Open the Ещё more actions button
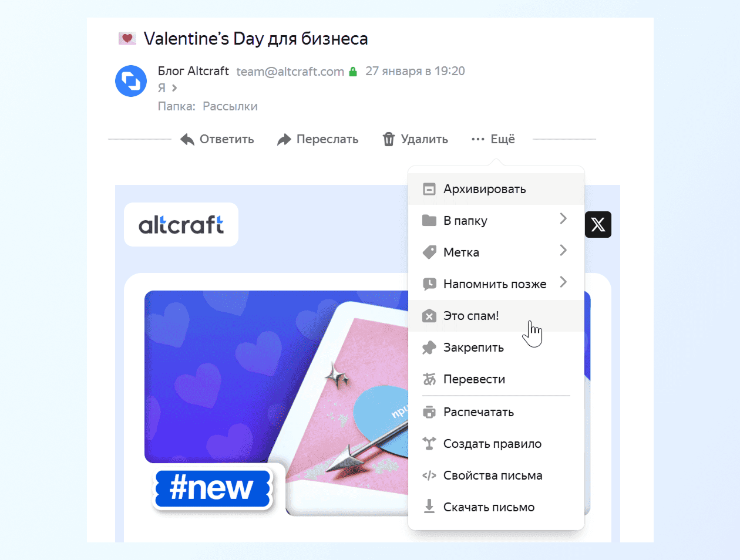740x560 pixels. pyautogui.click(x=493, y=139)
